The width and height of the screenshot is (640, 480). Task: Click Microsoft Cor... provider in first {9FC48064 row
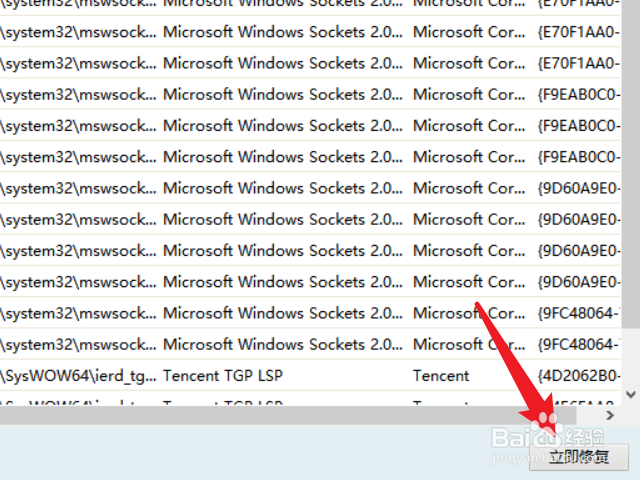469,313
